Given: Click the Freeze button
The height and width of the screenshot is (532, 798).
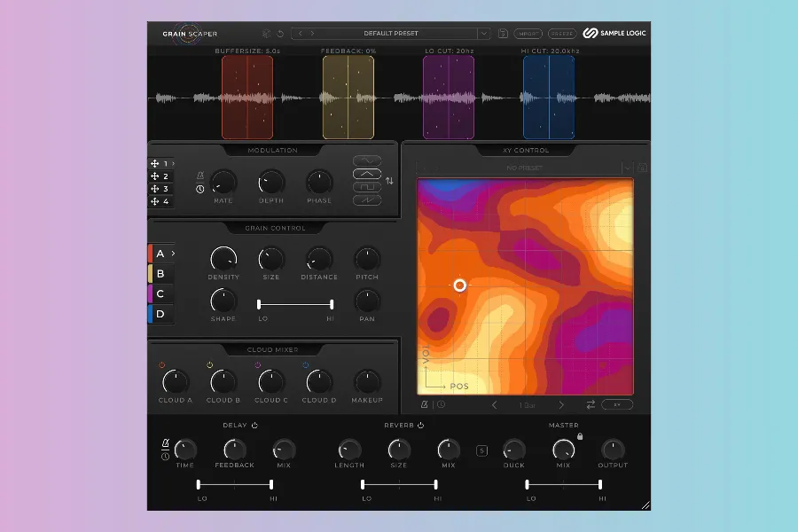Looking at the screenshot, I should [561, 34].
